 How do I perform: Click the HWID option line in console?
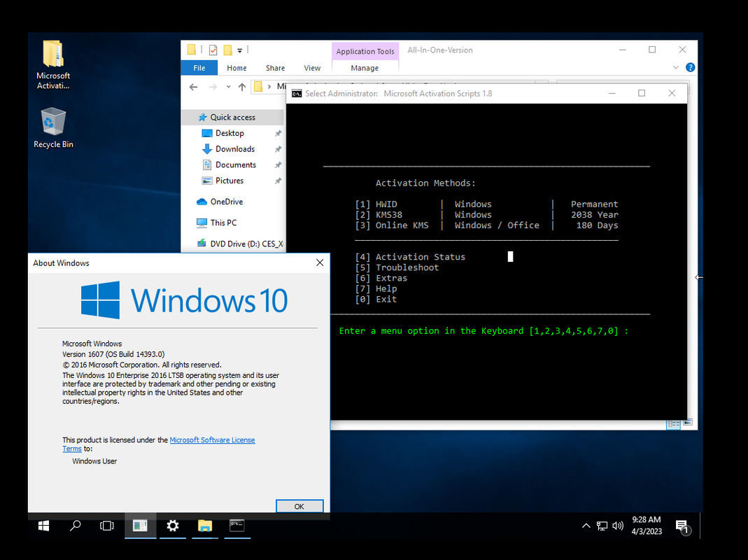(x=486, y=204)
